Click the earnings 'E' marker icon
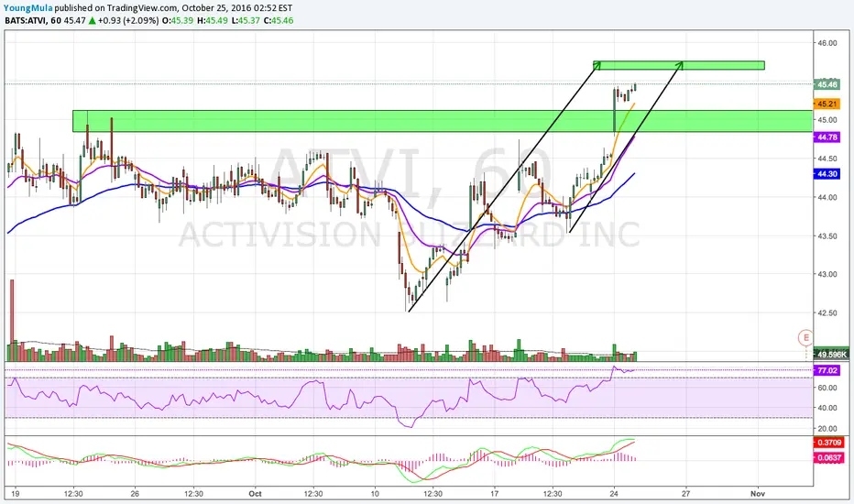Image resolution: width=854 pixels, height=504 pixels. pyautogui.click(x=806, y=337)
